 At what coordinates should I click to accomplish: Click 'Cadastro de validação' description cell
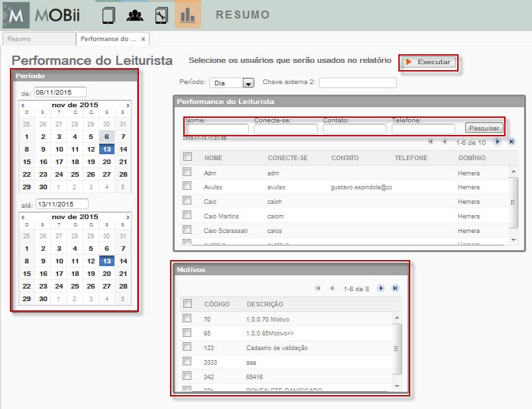pos(277,348)
